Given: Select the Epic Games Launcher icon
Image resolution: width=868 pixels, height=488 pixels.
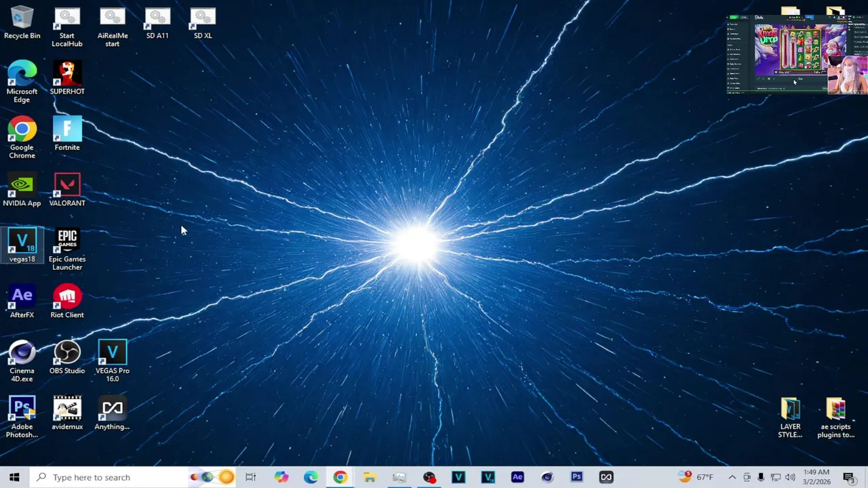Looking at the screenshot, I should click(67, 250).
